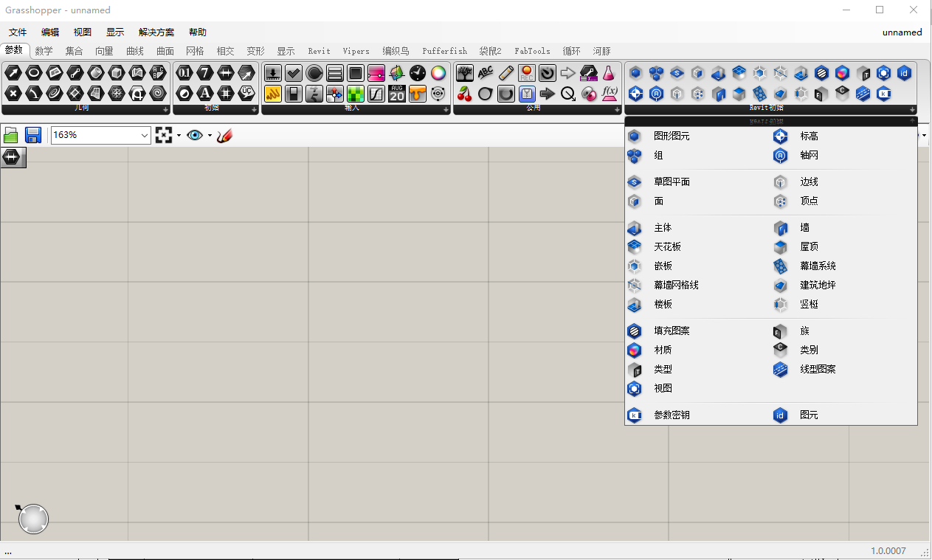
Task: Switch to the Revit tab
Action: (x=320, y=51)
